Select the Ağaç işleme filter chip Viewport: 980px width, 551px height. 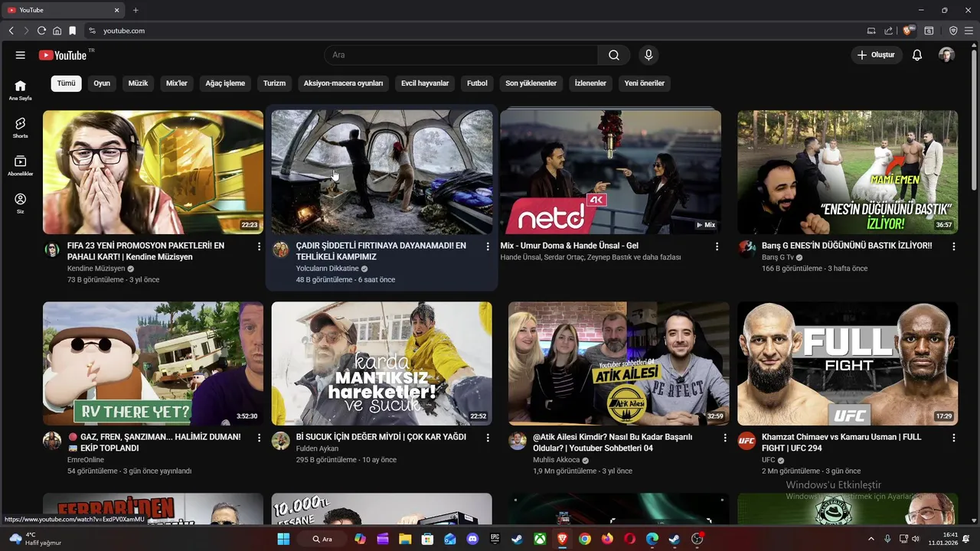click(225, 83)
